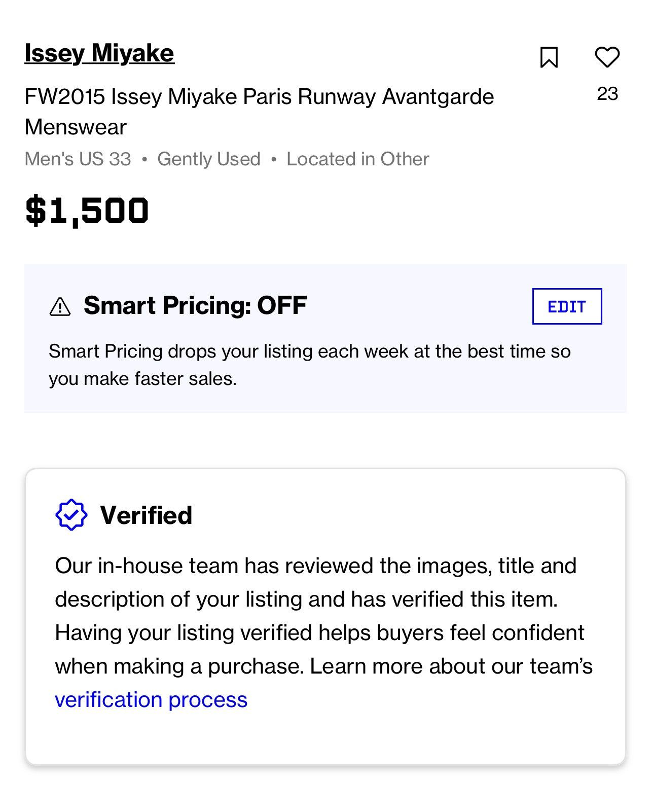Open the Issey Miyake designer link

99,53
